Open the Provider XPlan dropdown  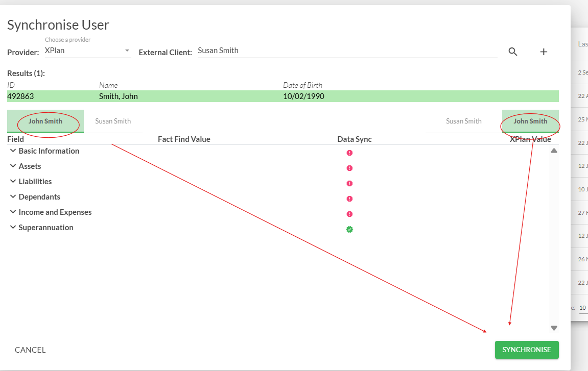[88, 51]
